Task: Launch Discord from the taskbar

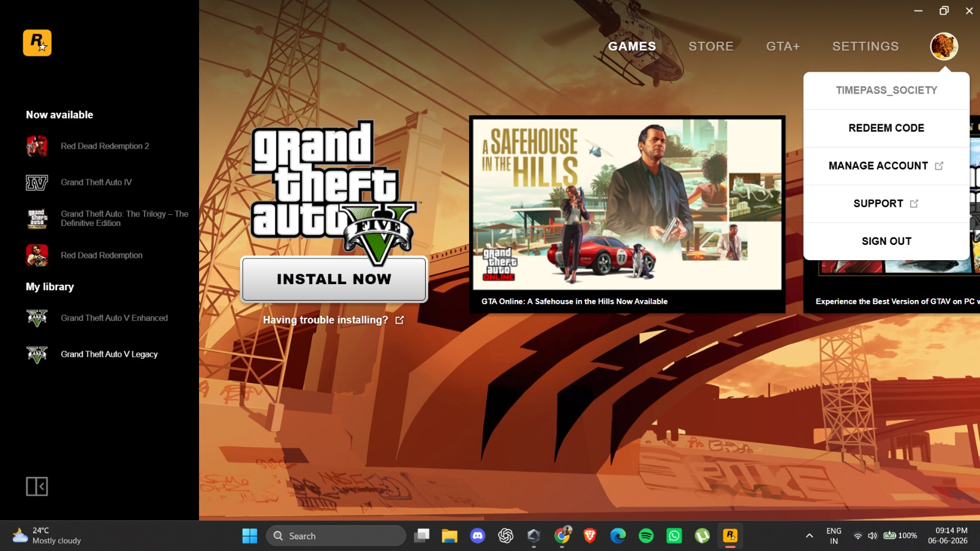Action: point(477,536)
